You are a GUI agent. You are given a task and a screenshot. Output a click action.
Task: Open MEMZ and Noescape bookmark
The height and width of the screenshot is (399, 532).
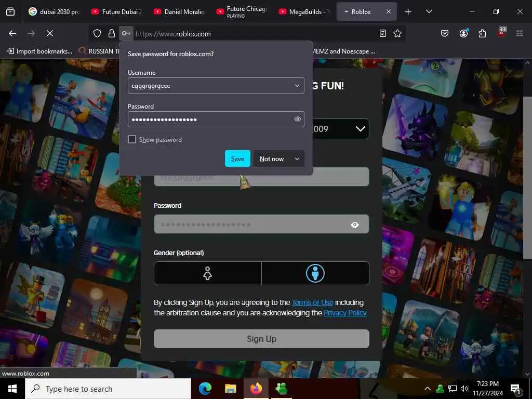pyautogui.click(x=344, y=51)
